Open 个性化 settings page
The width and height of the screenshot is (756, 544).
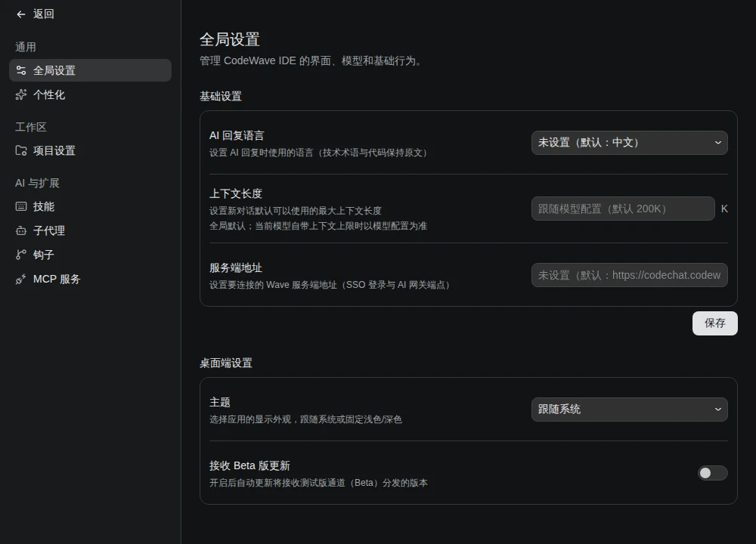90,95
